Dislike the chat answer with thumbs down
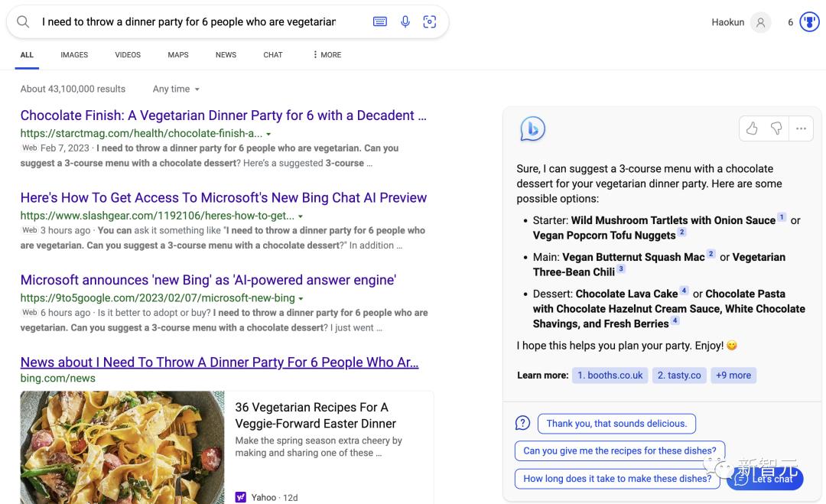826x504 pixels. point(776,128)
